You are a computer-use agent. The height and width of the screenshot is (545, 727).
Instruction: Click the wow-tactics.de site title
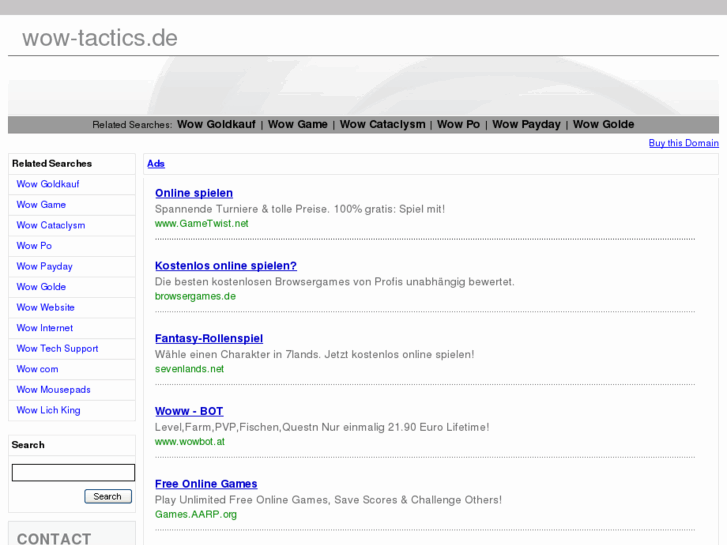[x=100, y=38]
